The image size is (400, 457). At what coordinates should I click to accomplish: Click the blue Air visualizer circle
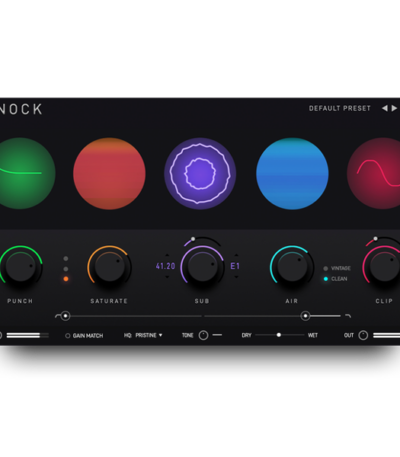[x=292, y=173]
